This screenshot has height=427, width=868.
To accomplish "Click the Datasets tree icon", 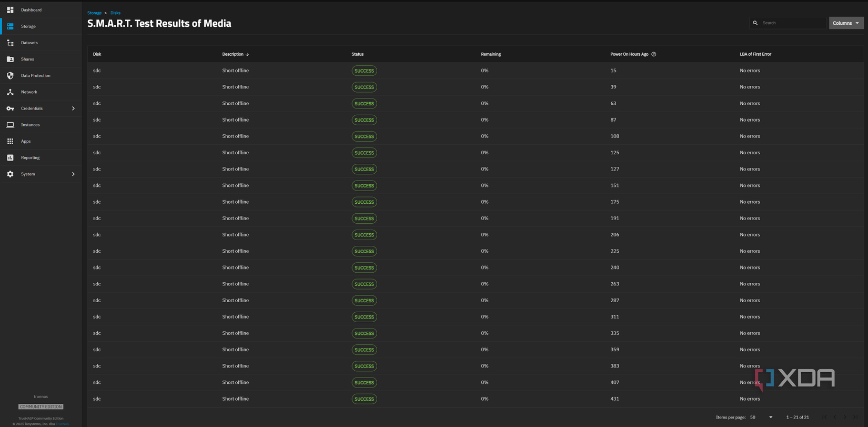I will click(x=10, y=43).
